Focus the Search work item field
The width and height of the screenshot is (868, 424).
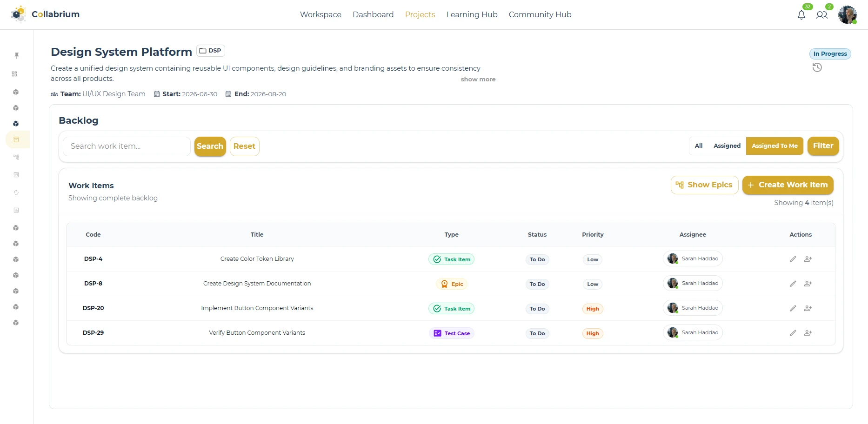[127, 146]
